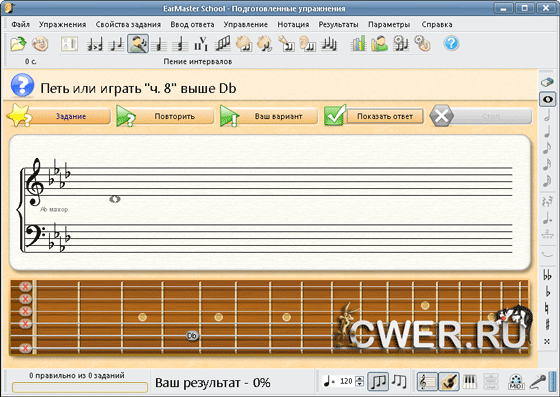Open the user statistics icon

[379, 44]
